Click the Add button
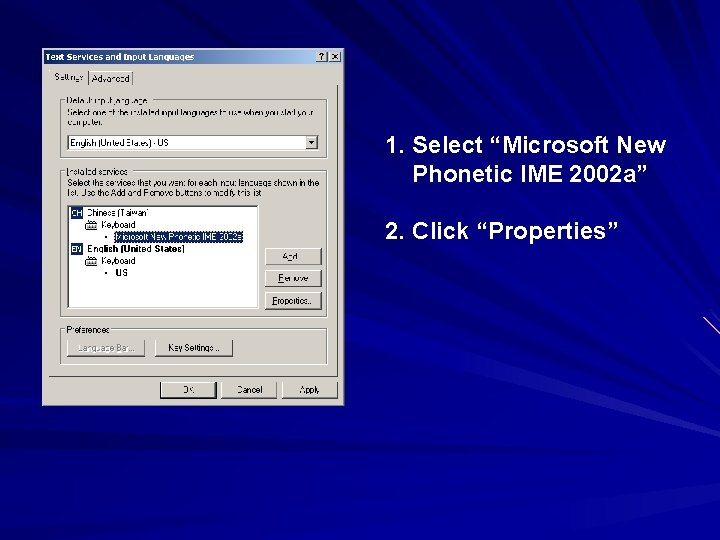720x540 pixels. coord(293,256)
